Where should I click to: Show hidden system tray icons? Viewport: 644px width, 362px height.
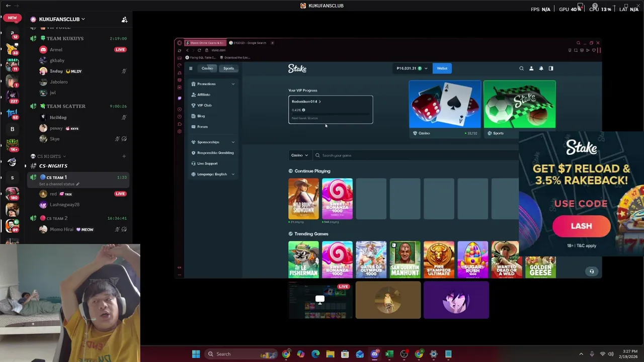click(x=581, y=354)
